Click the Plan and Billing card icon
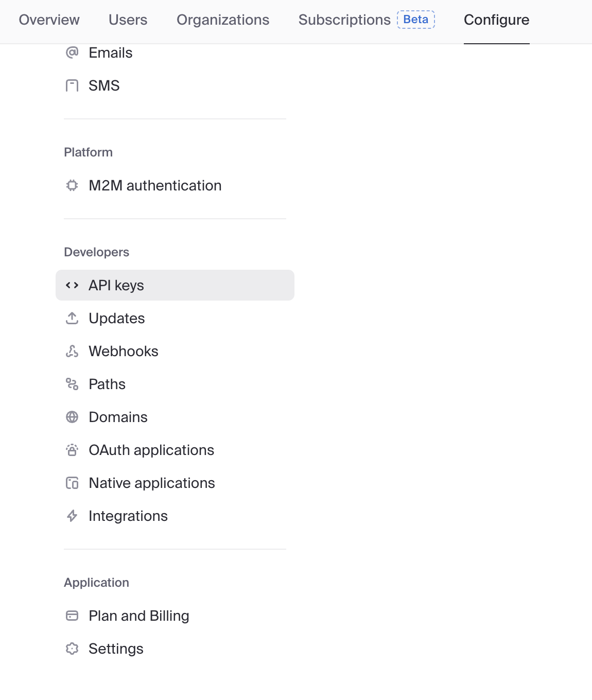Viewport: 592px width, 700px height. (x=72, y=616)
